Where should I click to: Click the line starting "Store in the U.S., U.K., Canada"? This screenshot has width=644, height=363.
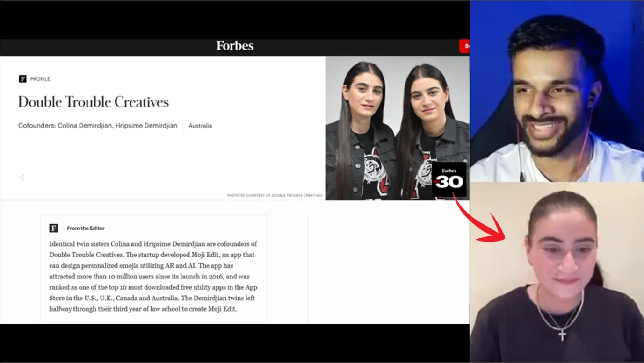152,298
